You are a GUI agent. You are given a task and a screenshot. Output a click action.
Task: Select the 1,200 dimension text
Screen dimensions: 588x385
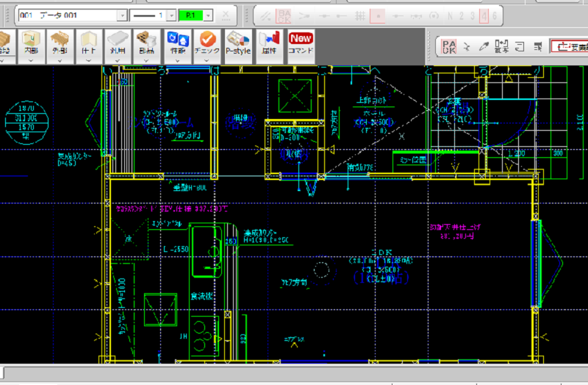click(x=517, y=154)
